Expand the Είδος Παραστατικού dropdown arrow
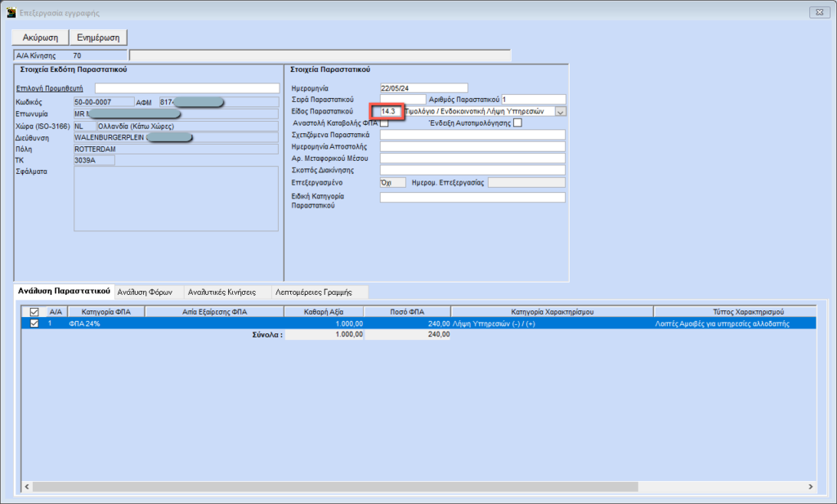The height and width of the screenshot is (504, 837). coord(560,111)
